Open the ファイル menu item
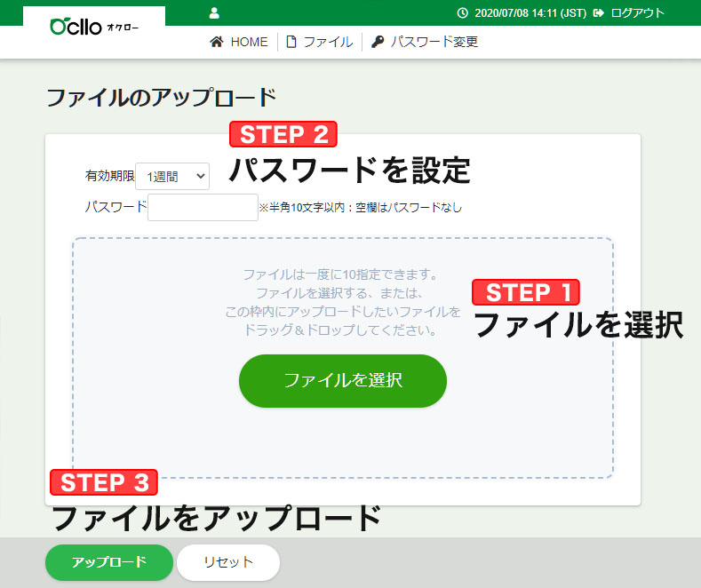This screenshot has height=588, width=701. 328,42
